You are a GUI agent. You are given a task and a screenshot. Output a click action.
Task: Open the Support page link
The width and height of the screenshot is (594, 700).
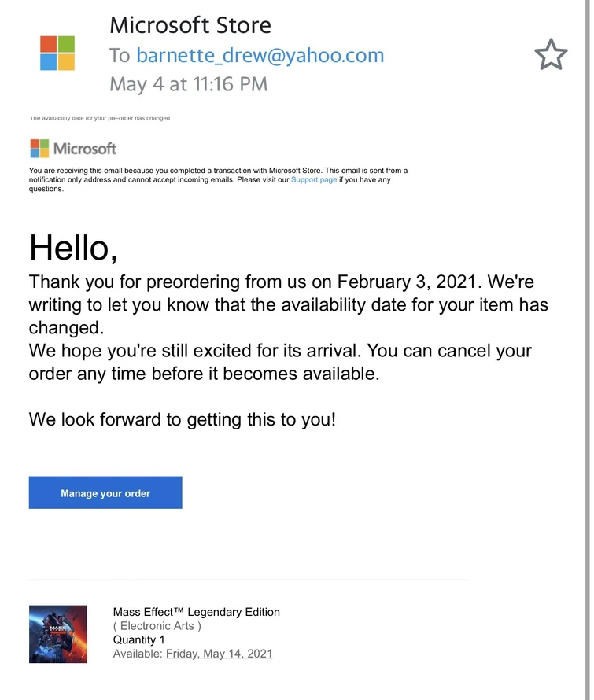(313, 180)
